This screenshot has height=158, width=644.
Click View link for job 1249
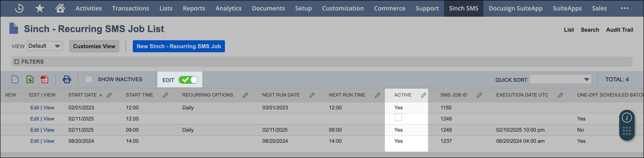(49, 130)
